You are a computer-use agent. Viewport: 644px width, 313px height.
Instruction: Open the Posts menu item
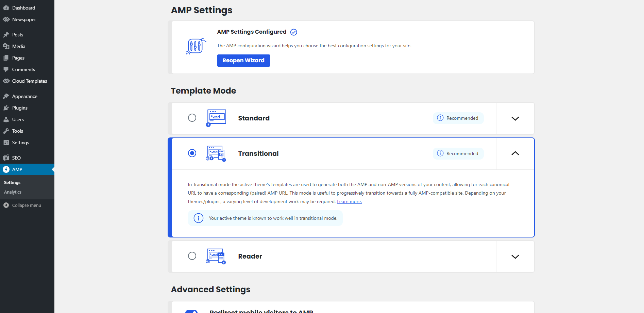[x=27, y=35]
